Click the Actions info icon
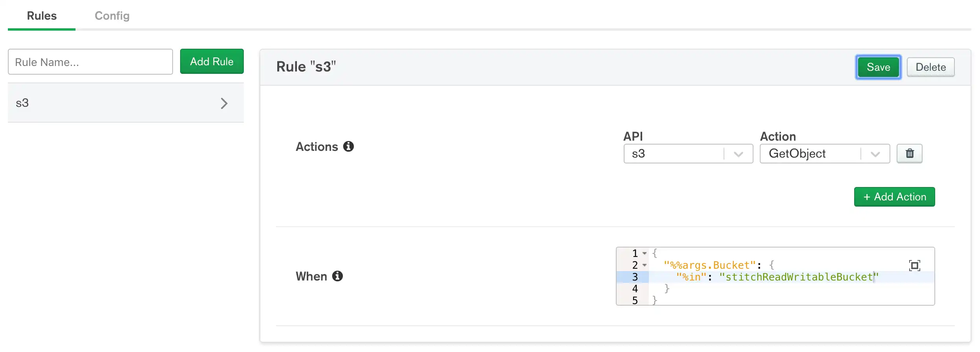980x352 pixels. [x=348, y=146]
